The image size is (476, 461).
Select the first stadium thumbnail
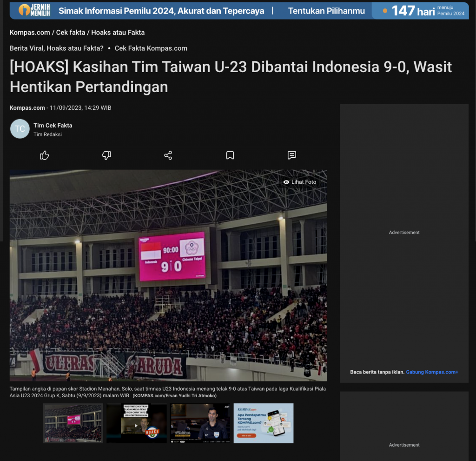point(73,423)
